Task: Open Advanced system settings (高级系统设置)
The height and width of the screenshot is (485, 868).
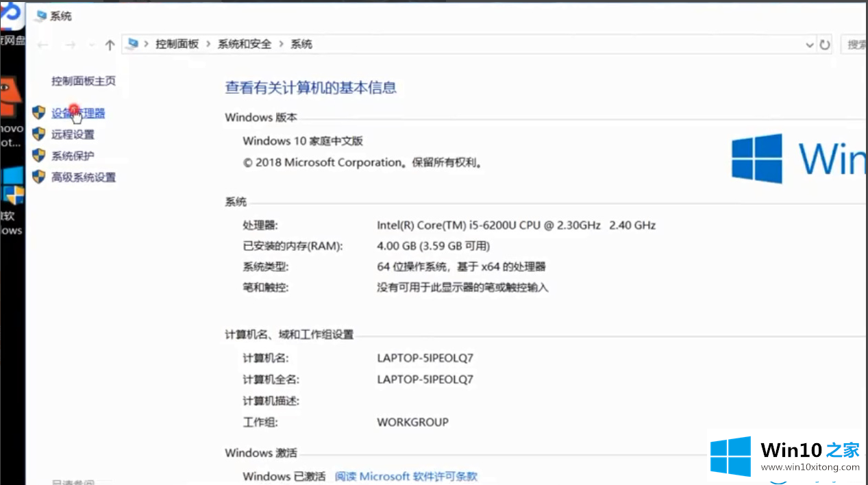Action: (x=84, y=177)
